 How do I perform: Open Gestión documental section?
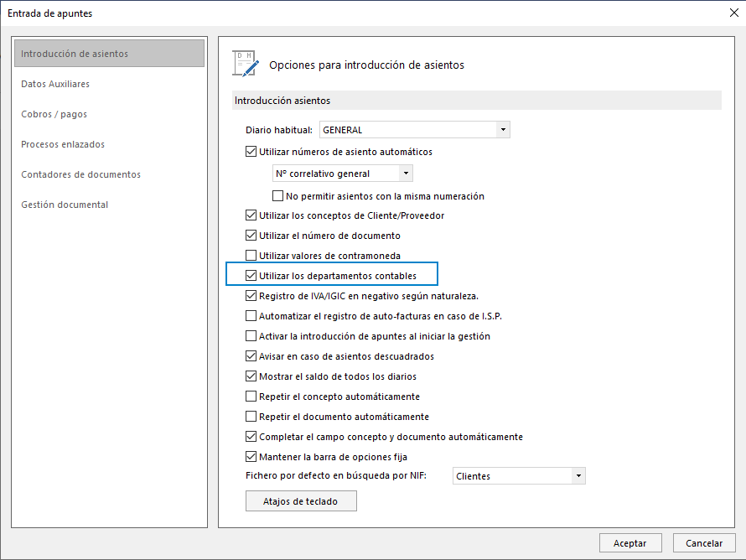click(65, 205)
